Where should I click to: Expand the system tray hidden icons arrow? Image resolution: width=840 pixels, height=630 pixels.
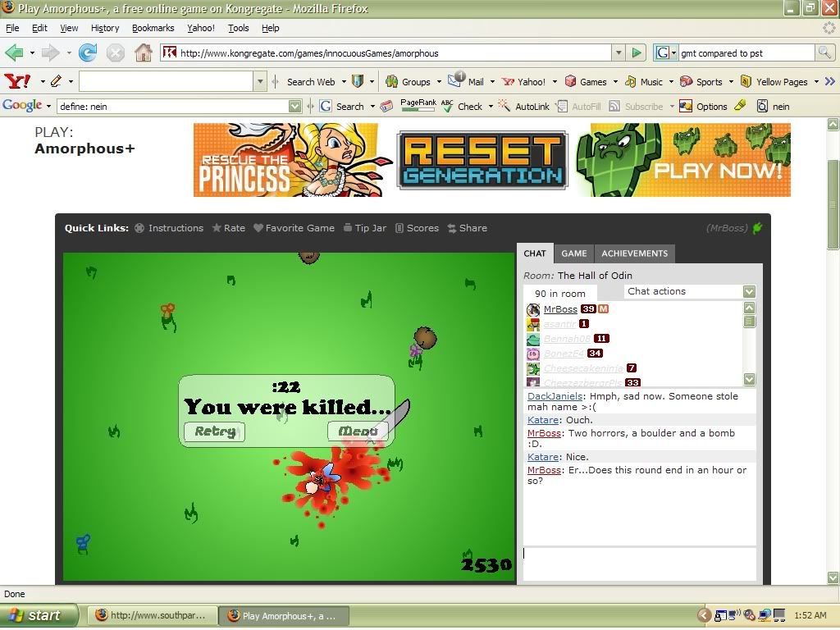click(704, 615)
